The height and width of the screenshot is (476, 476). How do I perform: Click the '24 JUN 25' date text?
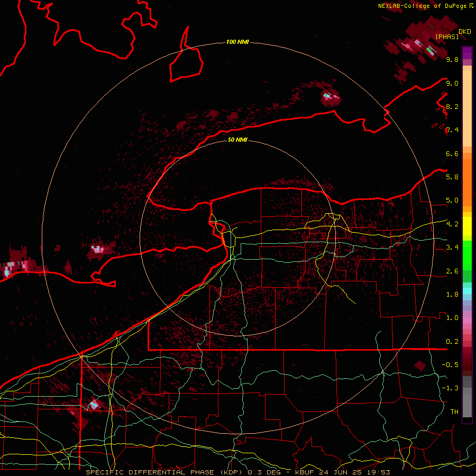(x=340, y=472)
